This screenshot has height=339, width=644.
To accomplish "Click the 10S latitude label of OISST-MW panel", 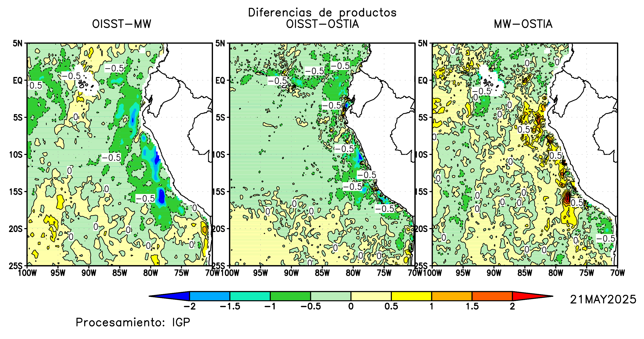I will tap(16, 155).
